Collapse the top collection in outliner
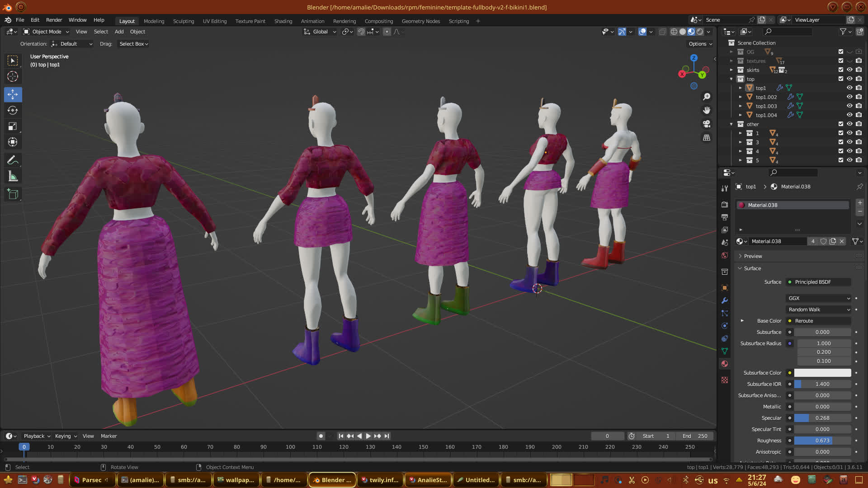The height and width of the screenshot is (488, 868). 731,79
